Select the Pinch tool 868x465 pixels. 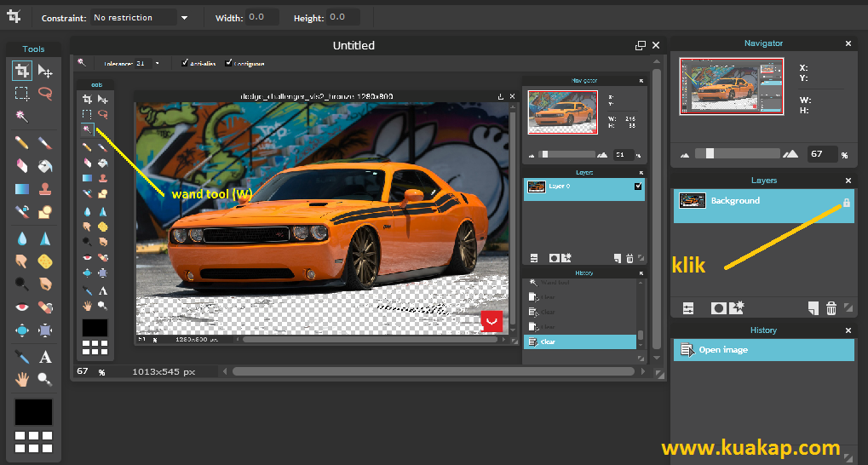pos(45,330)
